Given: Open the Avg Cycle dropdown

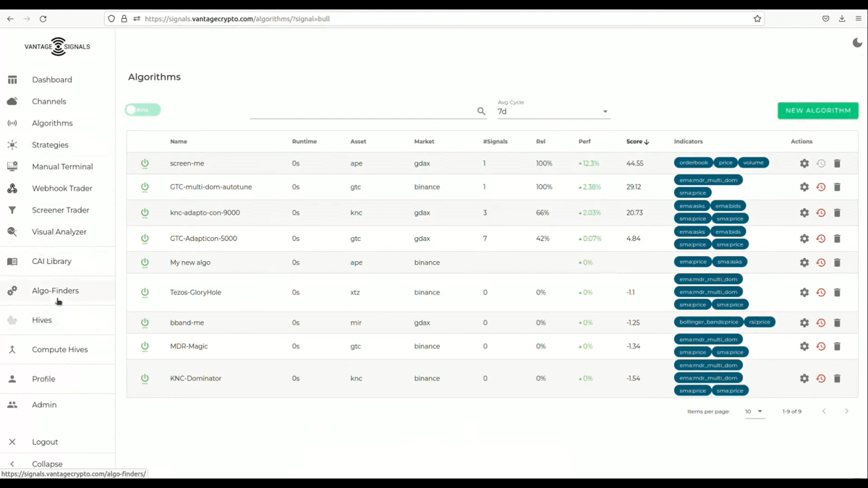Looking at the screenshot, I should (x=553, y=111).
